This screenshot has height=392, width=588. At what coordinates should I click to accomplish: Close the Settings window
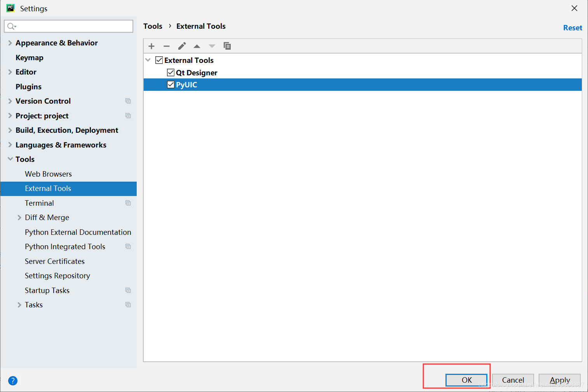pos(574,8)
